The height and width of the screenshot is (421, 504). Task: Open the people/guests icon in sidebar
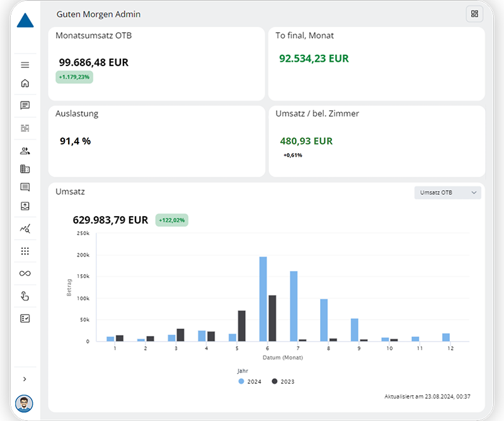point(25,151)
